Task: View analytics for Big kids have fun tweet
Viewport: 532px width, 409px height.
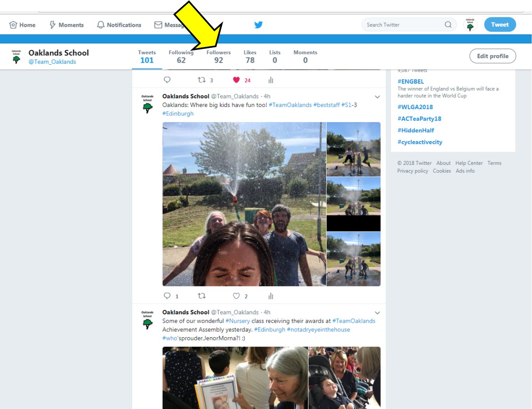Action: 271,296
